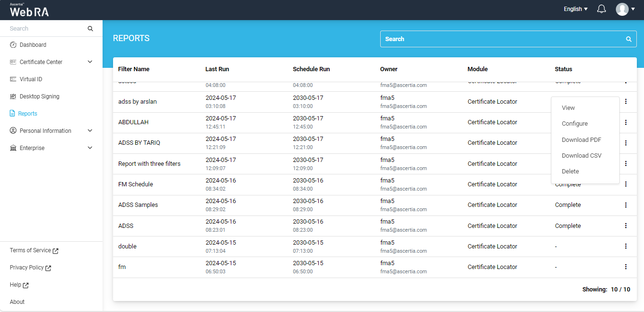Click the sidebar search magnifier icon
Viewport: 644px width, 312px height.
point(90,29)
